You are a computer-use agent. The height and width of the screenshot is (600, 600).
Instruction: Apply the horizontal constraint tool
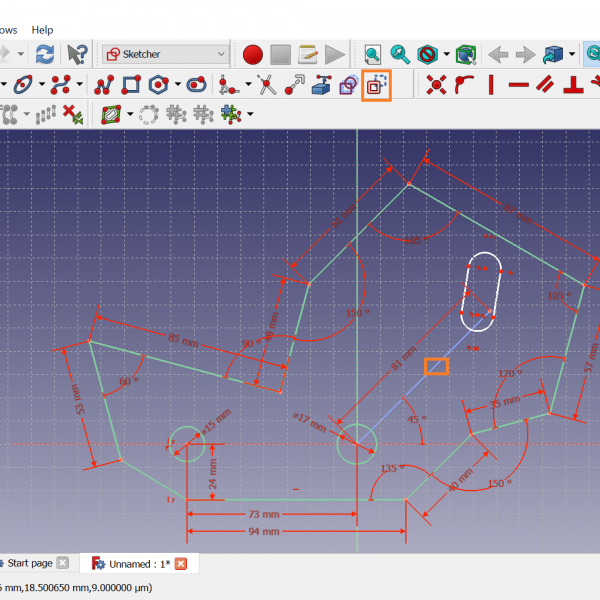[518, 85]
